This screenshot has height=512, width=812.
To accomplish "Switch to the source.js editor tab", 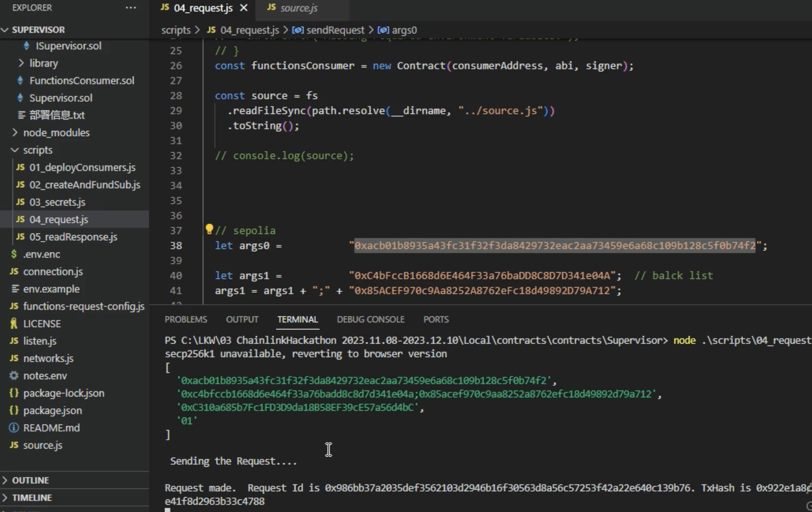I will coord(299,8).
